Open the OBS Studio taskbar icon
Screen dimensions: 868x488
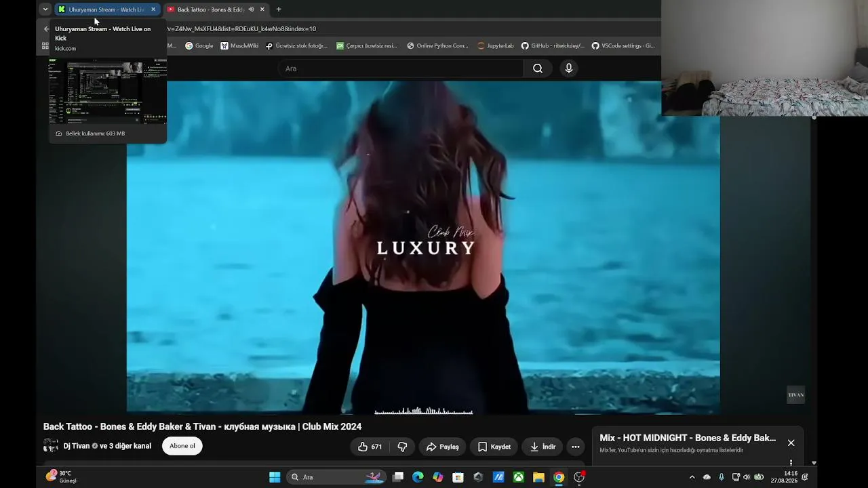point(579,477)
